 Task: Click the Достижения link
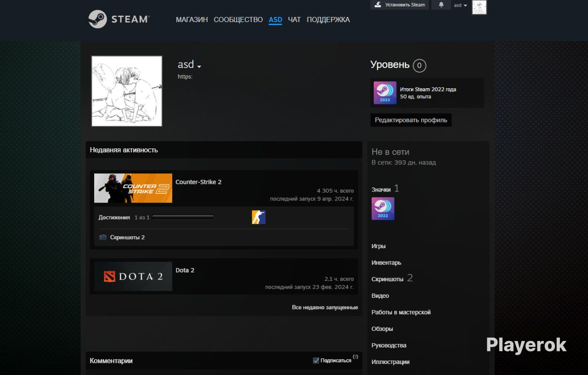(x=114, y=217)
